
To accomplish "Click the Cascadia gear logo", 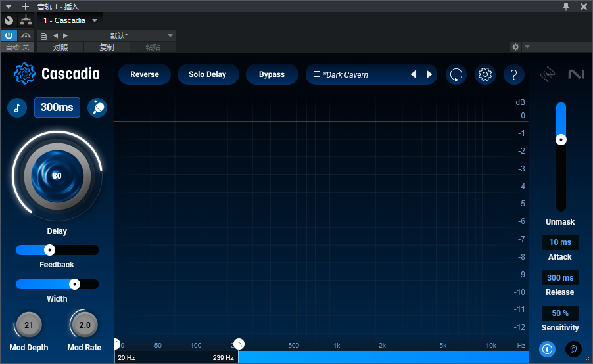I will pos(24,74).
